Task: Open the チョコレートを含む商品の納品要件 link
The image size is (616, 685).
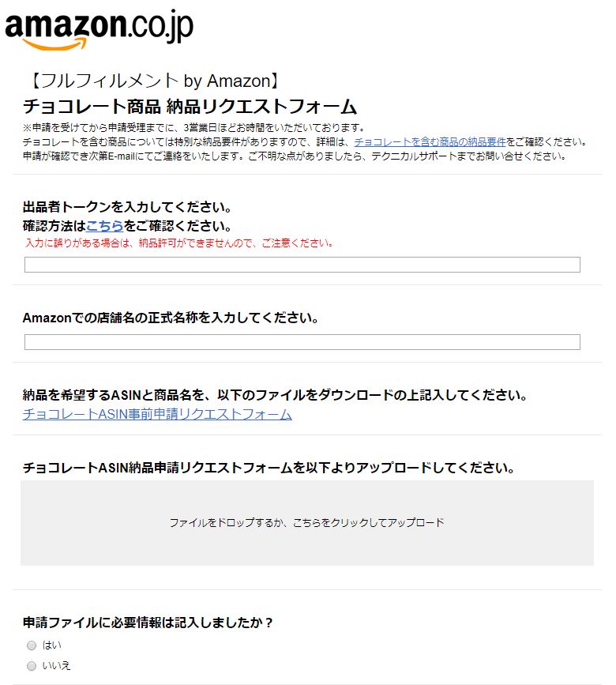Action: coord(430,142)
